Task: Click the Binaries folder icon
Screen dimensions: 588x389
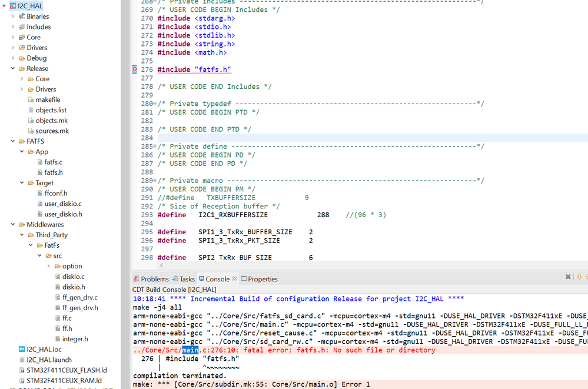Action: 22,16
